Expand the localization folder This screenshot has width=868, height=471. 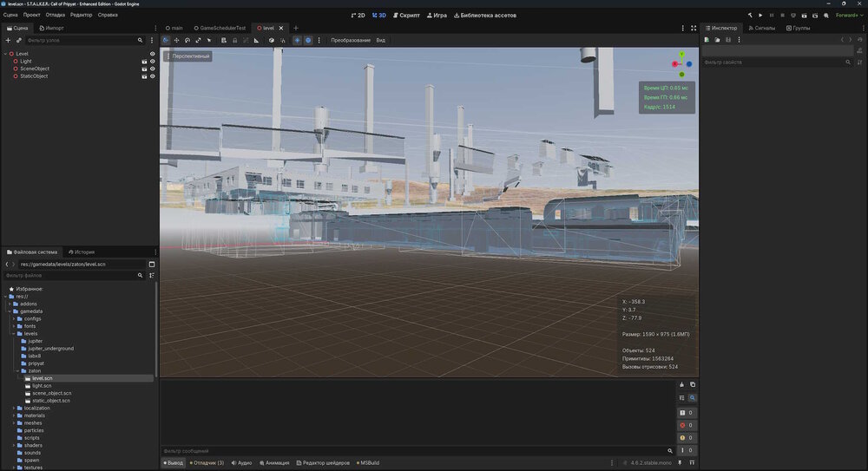pos(14,408)
